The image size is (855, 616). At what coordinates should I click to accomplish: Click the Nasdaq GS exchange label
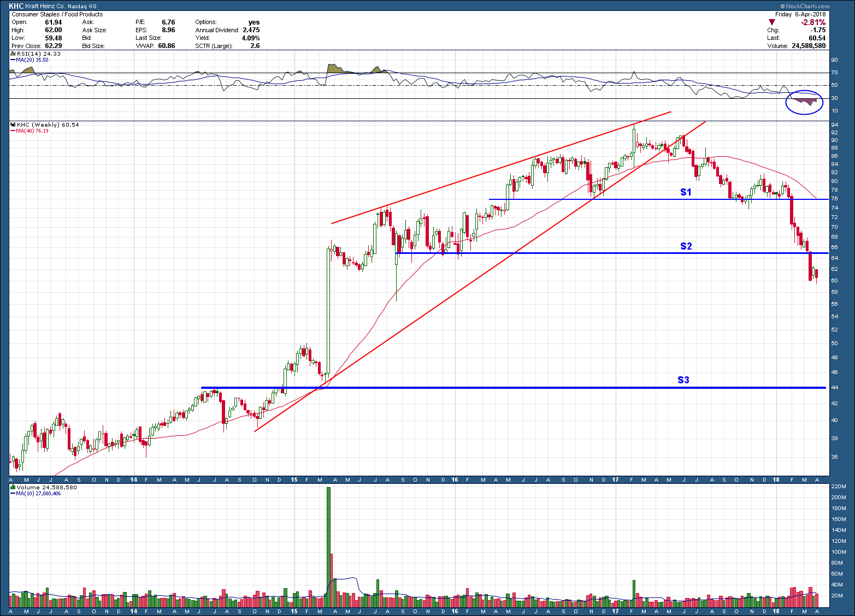pyautogui.click(x=82, y=7)
